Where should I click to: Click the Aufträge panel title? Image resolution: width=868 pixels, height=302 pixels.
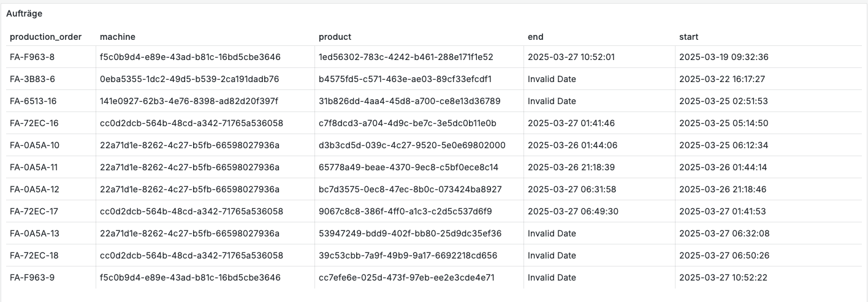pyautogui.click(x=24, y=13)
